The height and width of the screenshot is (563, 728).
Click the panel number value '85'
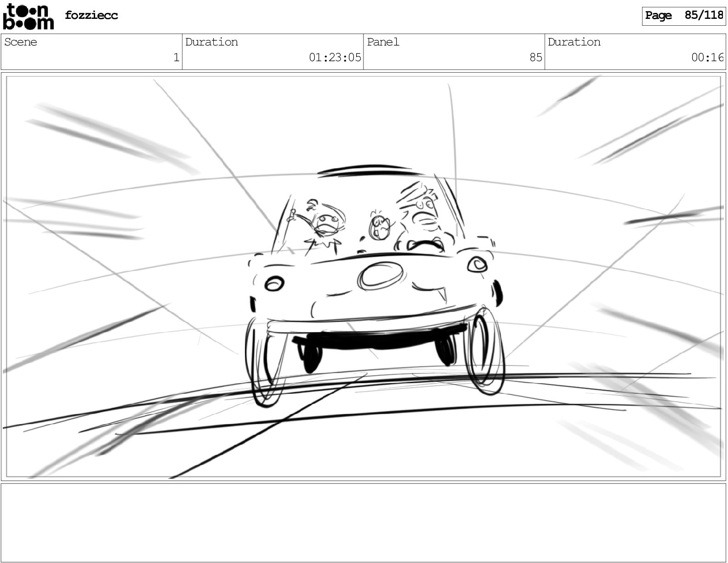point(536,57)
